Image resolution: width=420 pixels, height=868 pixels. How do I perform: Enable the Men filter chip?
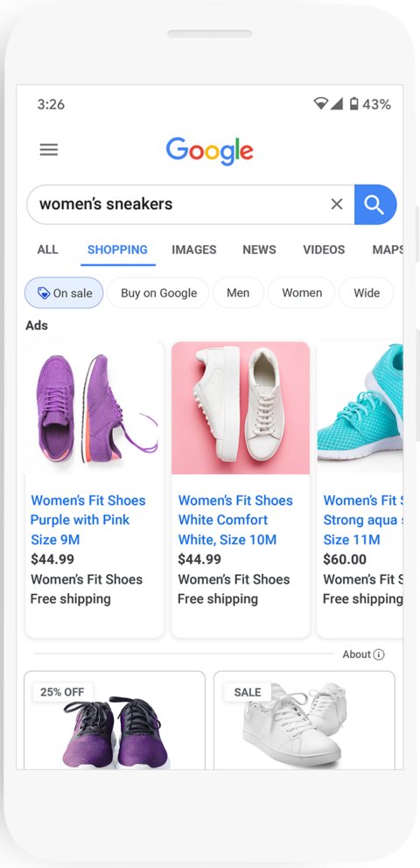[x=238, y=293]
